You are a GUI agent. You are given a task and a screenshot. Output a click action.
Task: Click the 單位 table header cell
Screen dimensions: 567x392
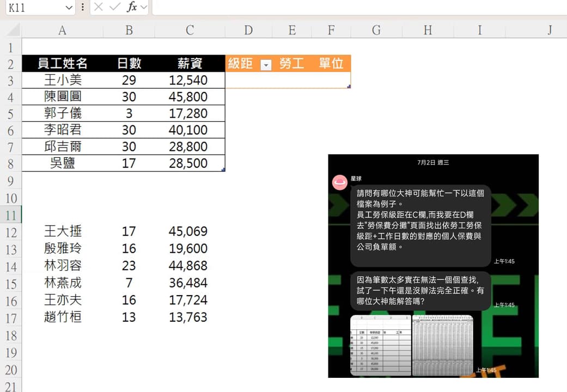tap(331, 64)
